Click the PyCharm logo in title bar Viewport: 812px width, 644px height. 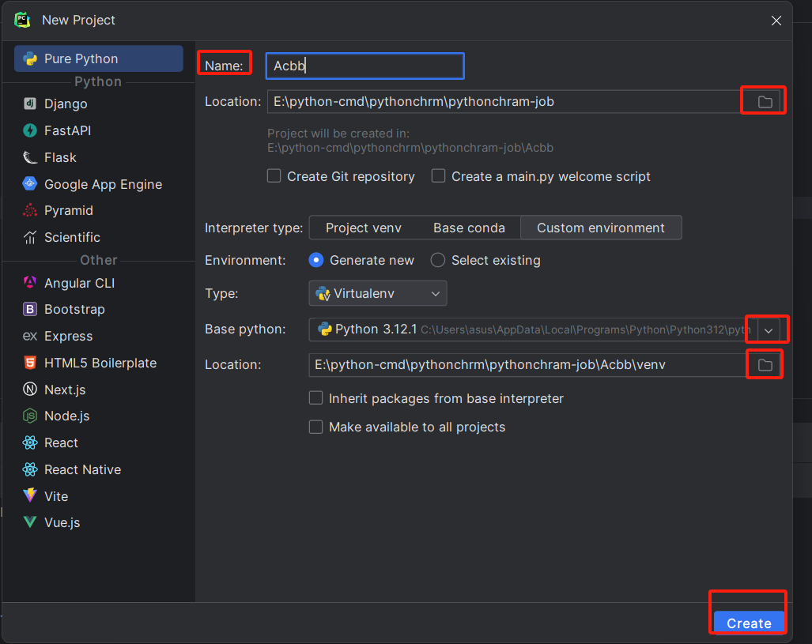click(22, 21)
